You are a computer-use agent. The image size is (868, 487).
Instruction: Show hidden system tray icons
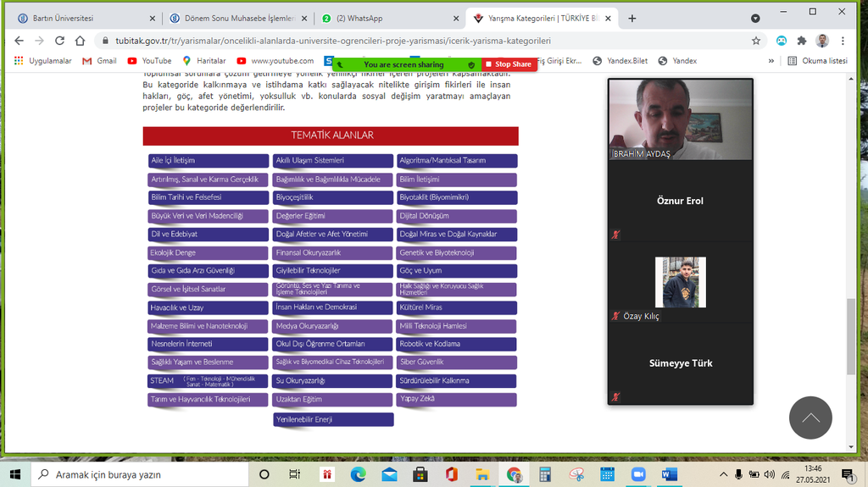[725, 474]
